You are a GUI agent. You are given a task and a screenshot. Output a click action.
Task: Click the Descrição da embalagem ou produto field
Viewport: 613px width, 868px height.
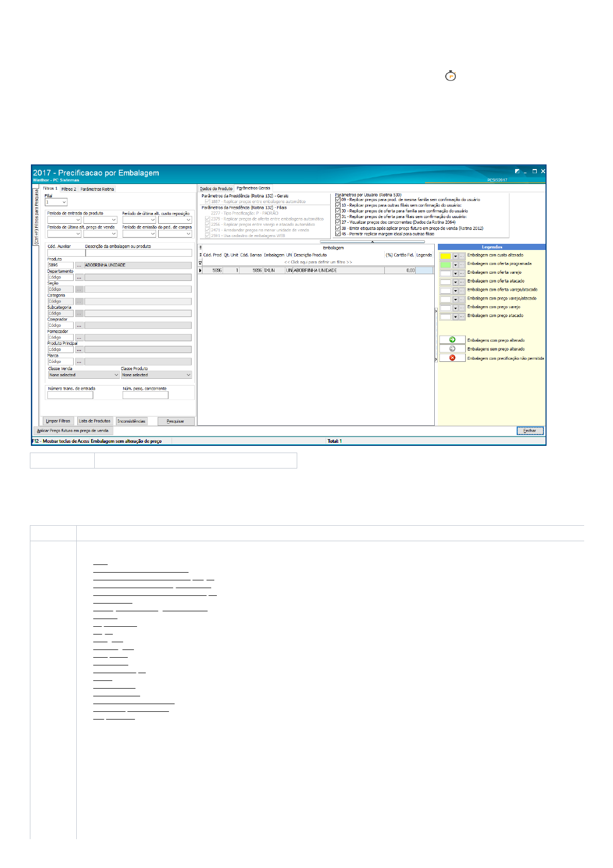[139, 253]
